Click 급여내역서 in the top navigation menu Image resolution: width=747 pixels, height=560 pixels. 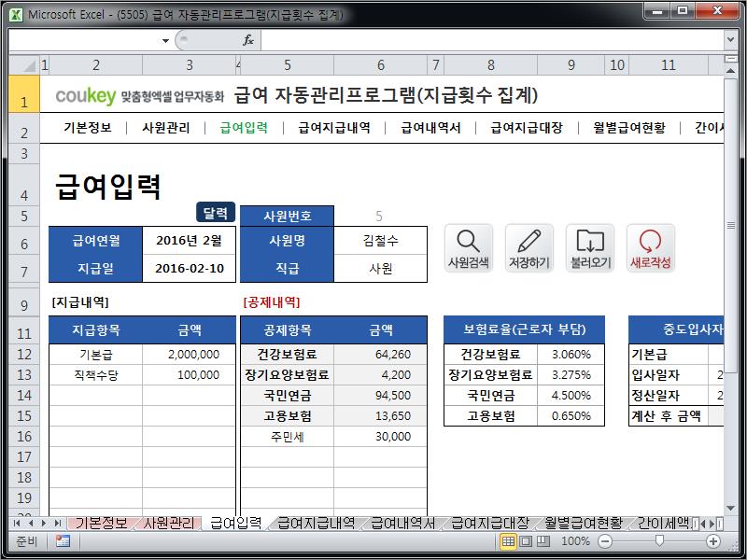click(x=430, y=128)
